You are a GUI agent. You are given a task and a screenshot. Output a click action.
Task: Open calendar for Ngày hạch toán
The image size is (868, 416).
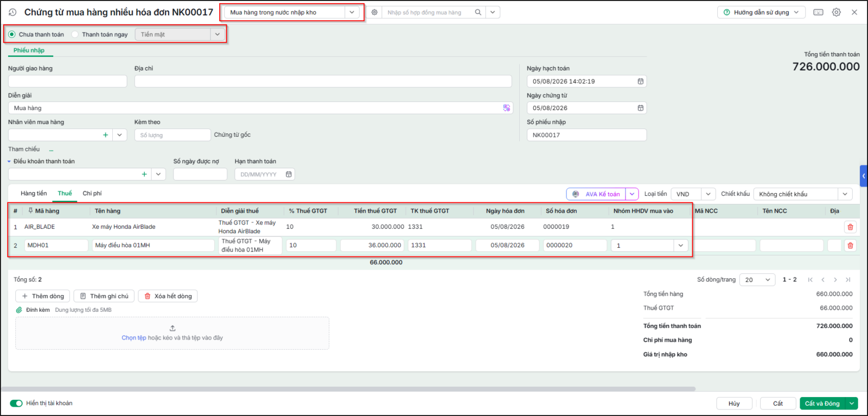pos(641,81)
